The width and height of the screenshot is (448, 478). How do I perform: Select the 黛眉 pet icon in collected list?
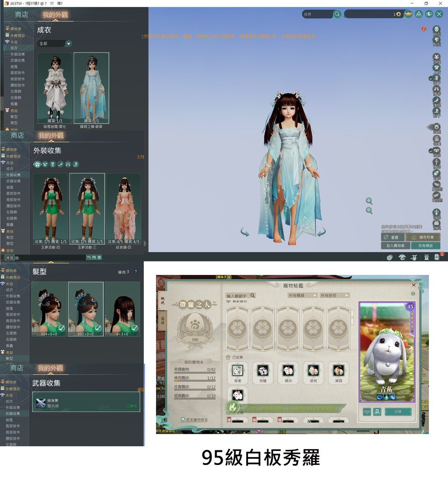coord(338,370)
